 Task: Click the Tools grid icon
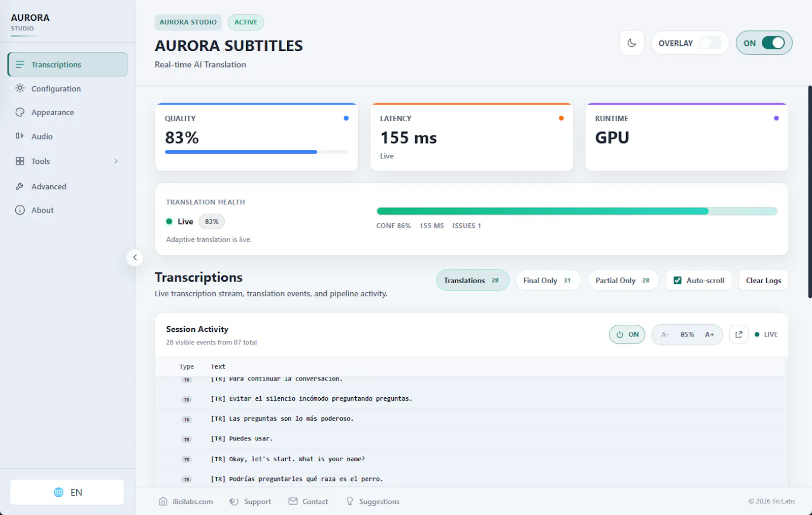click(x=20, y=161)
